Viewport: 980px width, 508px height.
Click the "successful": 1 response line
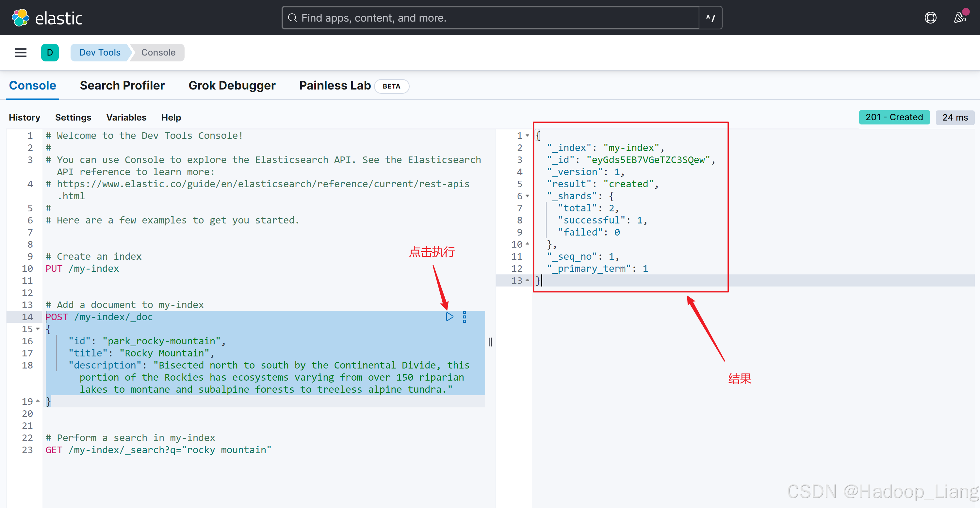pyautogui.click(x=603, y=220)
